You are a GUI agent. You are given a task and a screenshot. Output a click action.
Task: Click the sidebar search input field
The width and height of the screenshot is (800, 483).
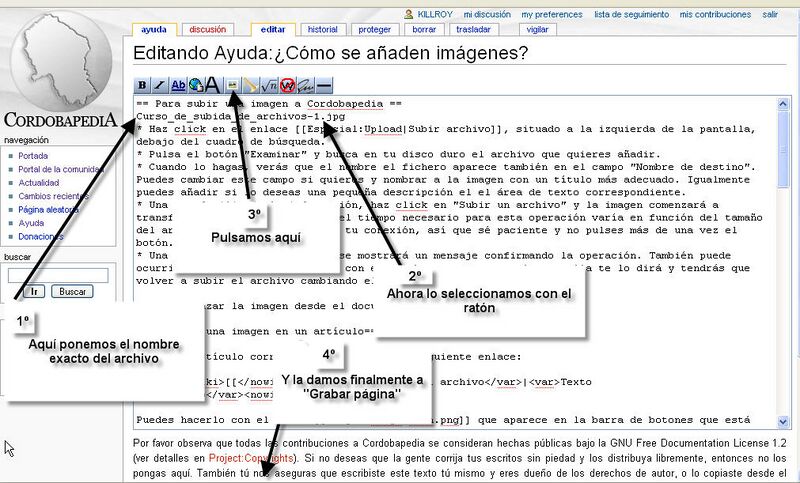[58, 275]
